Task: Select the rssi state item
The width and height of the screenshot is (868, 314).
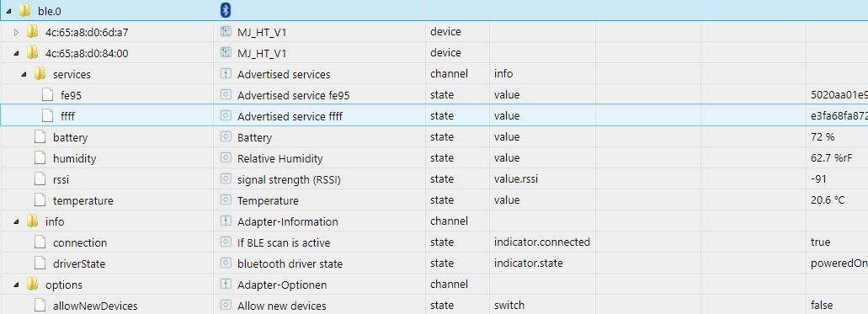Action: [61, 179]
